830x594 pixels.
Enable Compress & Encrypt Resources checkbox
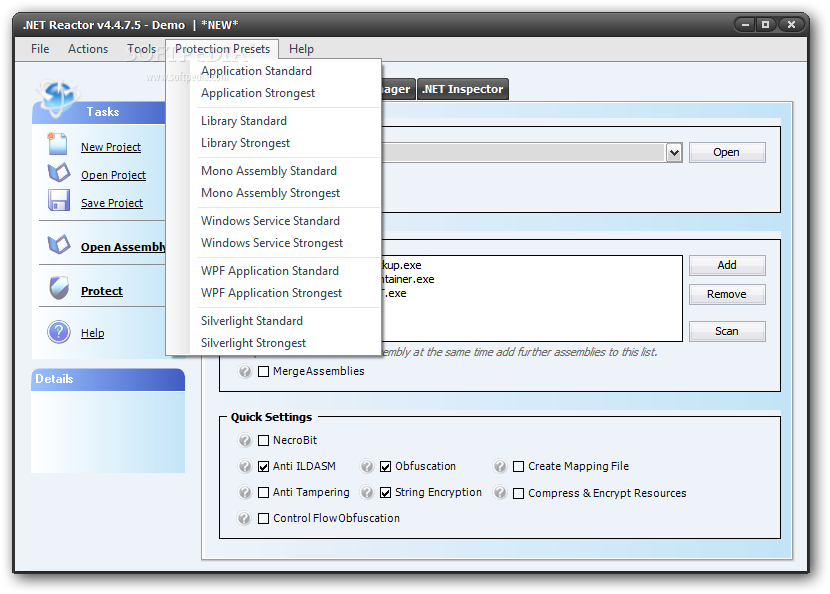[519, 493]
